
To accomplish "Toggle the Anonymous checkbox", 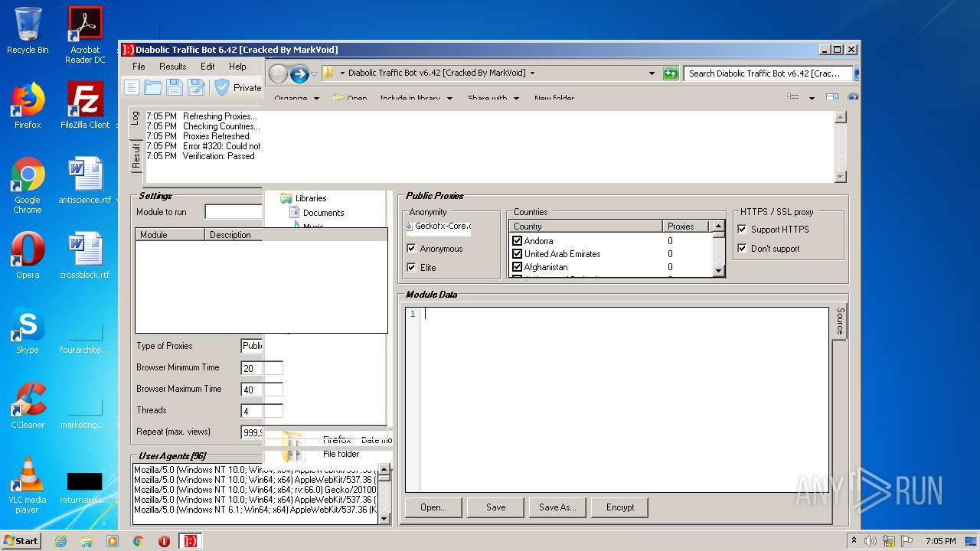I will tap(412, 249).
